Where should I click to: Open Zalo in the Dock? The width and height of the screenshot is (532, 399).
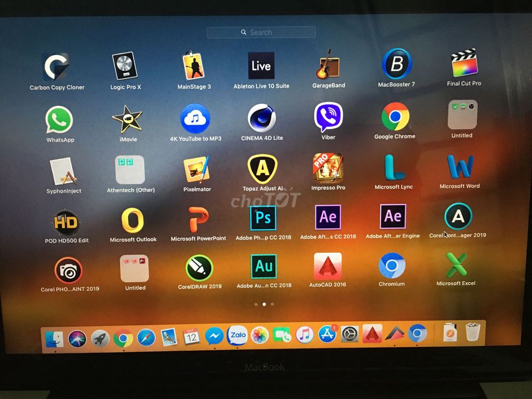coord(237,335)
